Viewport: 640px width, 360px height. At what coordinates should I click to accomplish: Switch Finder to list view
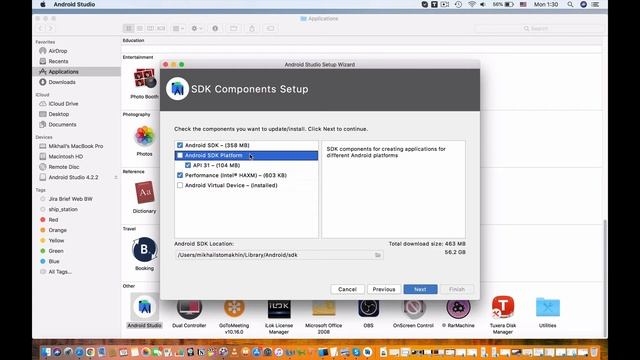coord(140,28)
